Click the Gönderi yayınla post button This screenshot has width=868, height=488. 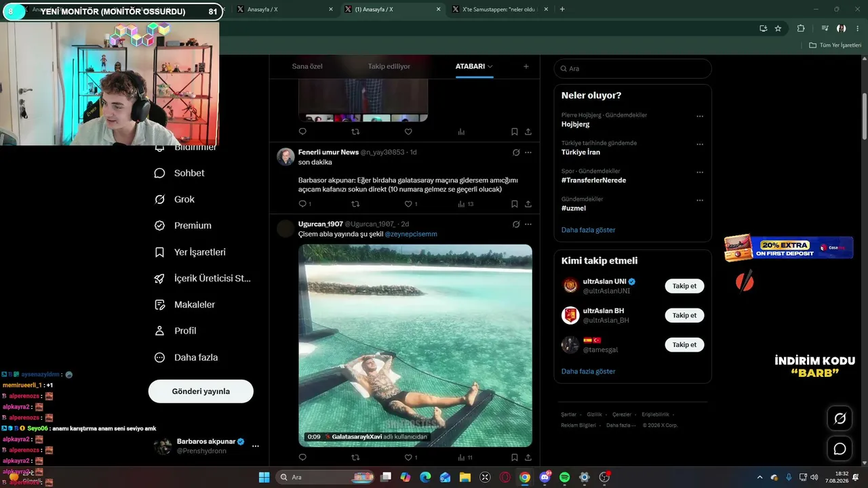[x=201, y=391]
